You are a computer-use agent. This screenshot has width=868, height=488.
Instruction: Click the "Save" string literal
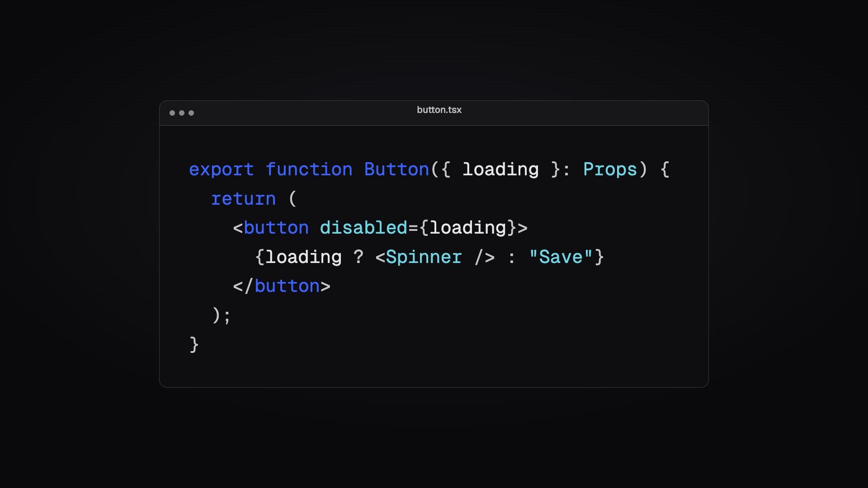tap(561, 257)
